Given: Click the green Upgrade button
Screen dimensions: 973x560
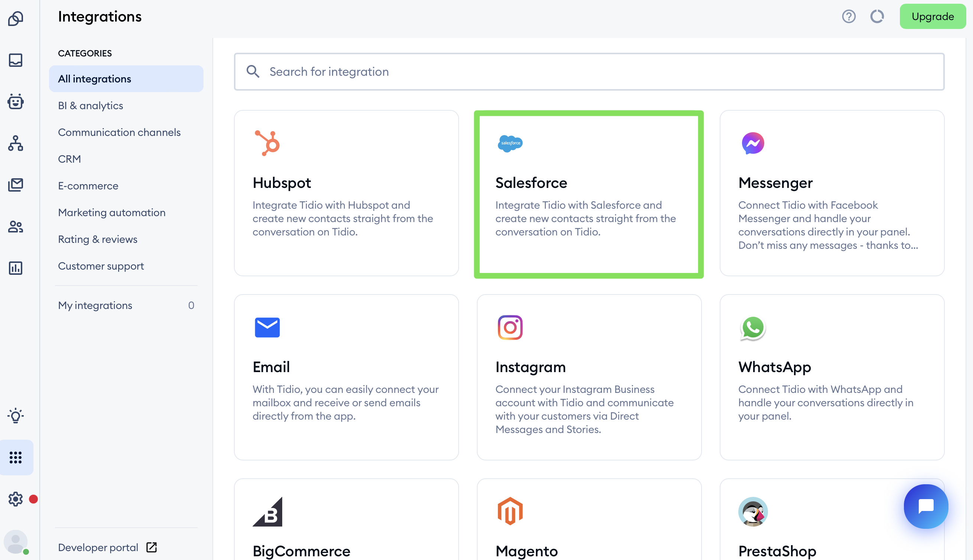Looking at the screenshot, I should [933, 17].
